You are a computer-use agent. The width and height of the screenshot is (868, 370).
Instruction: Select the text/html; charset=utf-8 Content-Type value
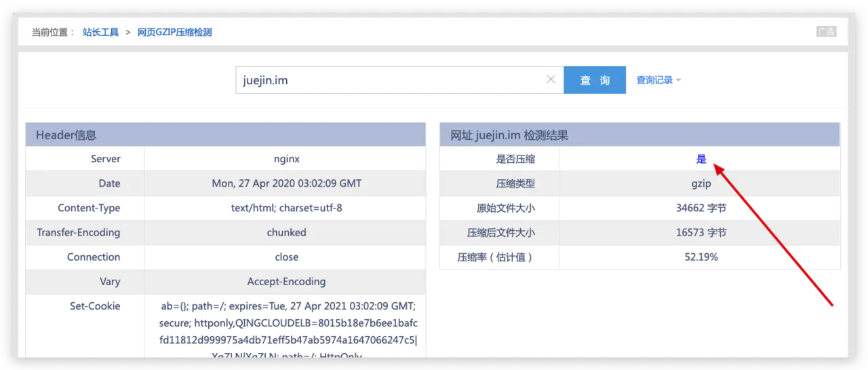coord(287,208)
